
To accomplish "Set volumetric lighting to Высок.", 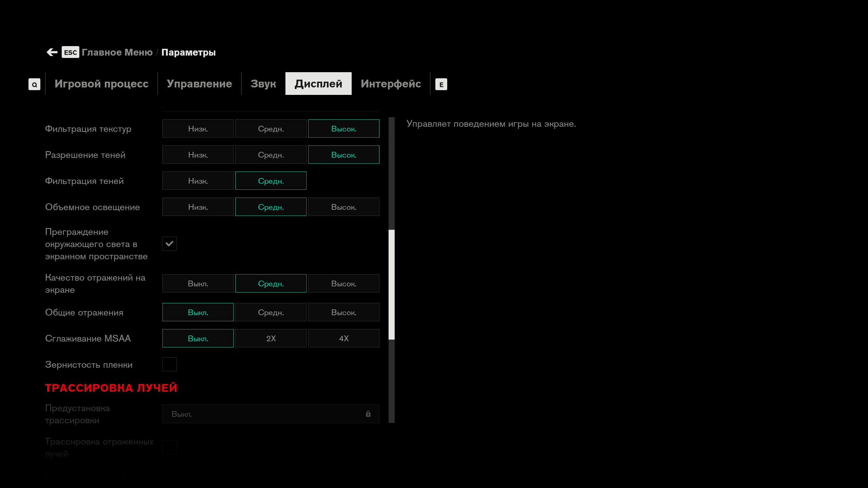I will coord(343,207).
